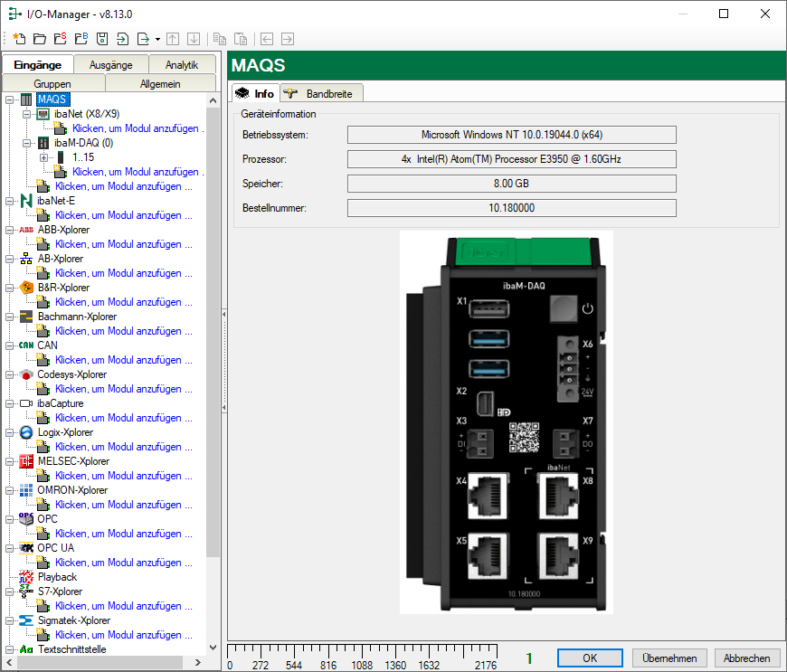
Task: Click the MELSEC-Xplorer red icon
Action: coord(26,461)
